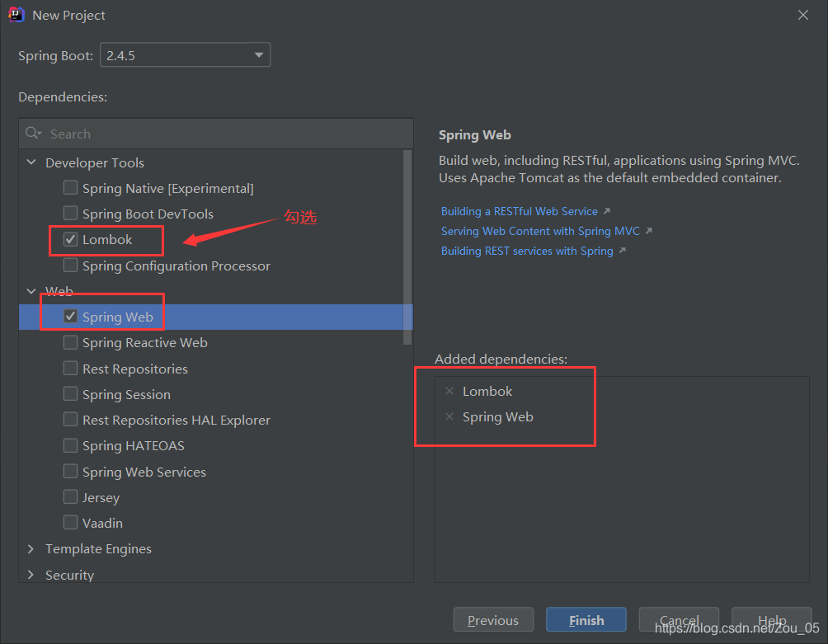Uncheck the Lombok checkbox
Image resolution: width=828 pixels, height=644 pixels.
pos(70,239)
